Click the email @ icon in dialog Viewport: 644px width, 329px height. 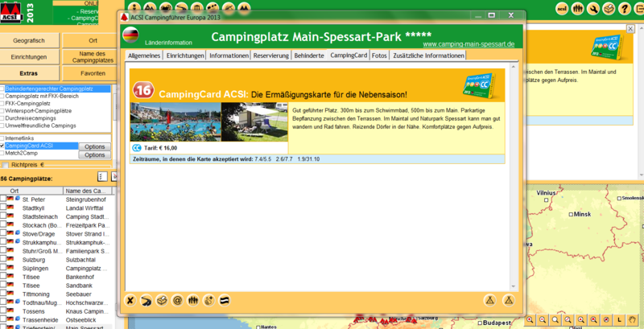177,300
